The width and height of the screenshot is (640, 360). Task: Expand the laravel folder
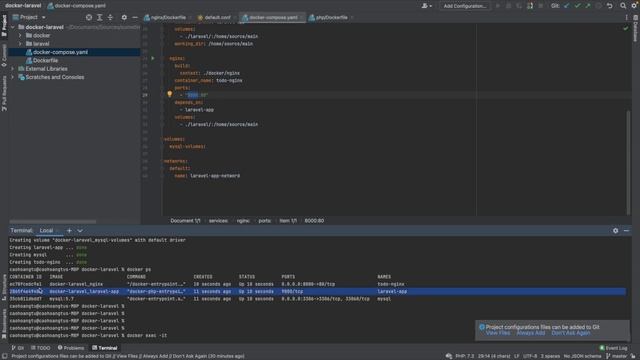[x=20, y=44]
